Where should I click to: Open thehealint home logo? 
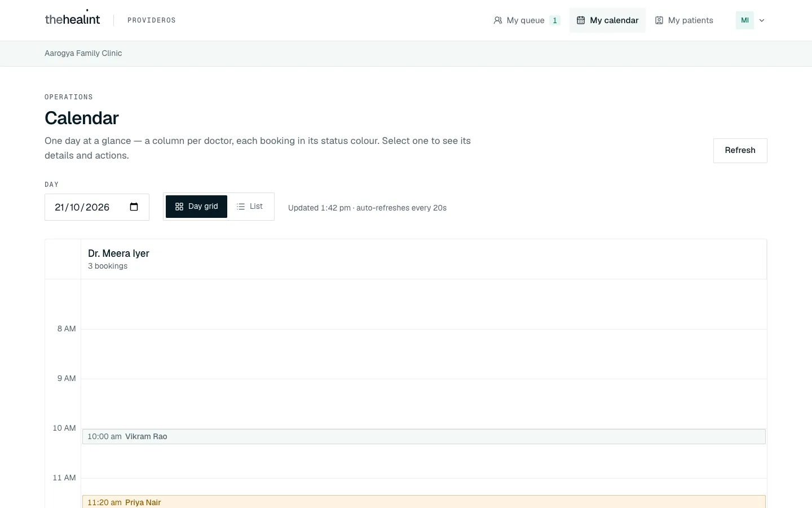tap(72, 19)
